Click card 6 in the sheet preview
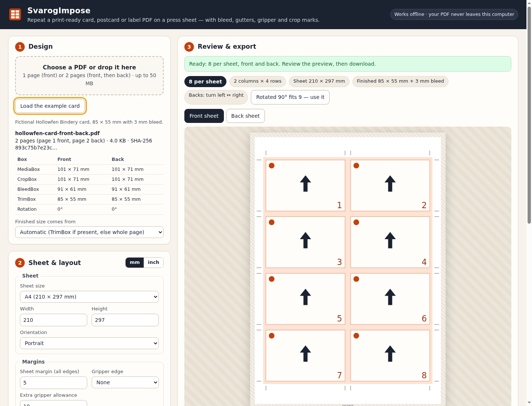The height and width of the screenshot is (406, 532). pyautogui.click(x=390, y=299)
